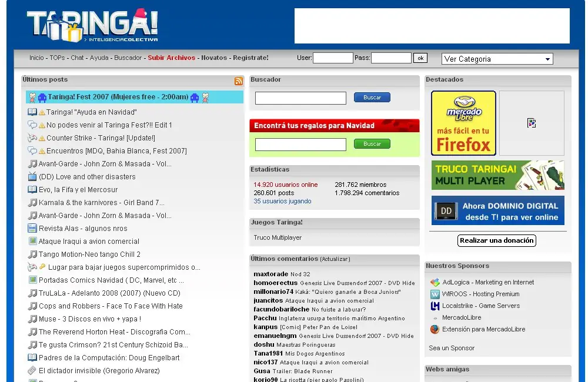Open Ayuda in the navigation bar

[x=99, y=58]
